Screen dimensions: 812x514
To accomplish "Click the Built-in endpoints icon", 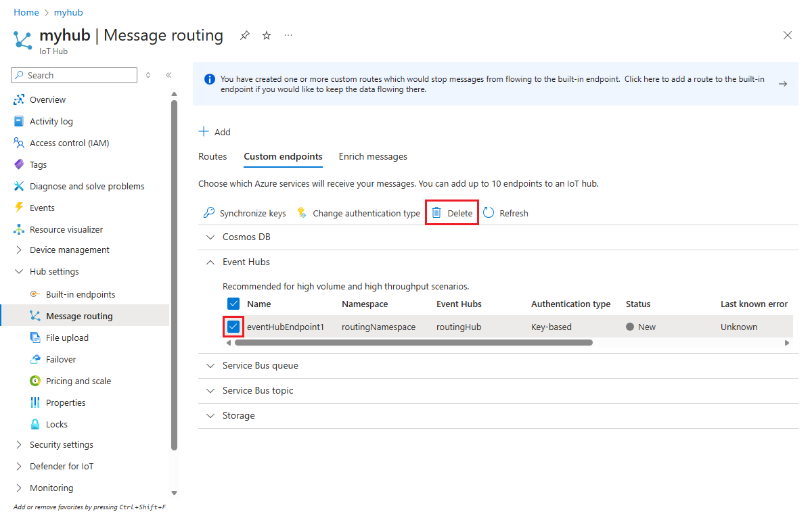I will click(x=35, y=294).
